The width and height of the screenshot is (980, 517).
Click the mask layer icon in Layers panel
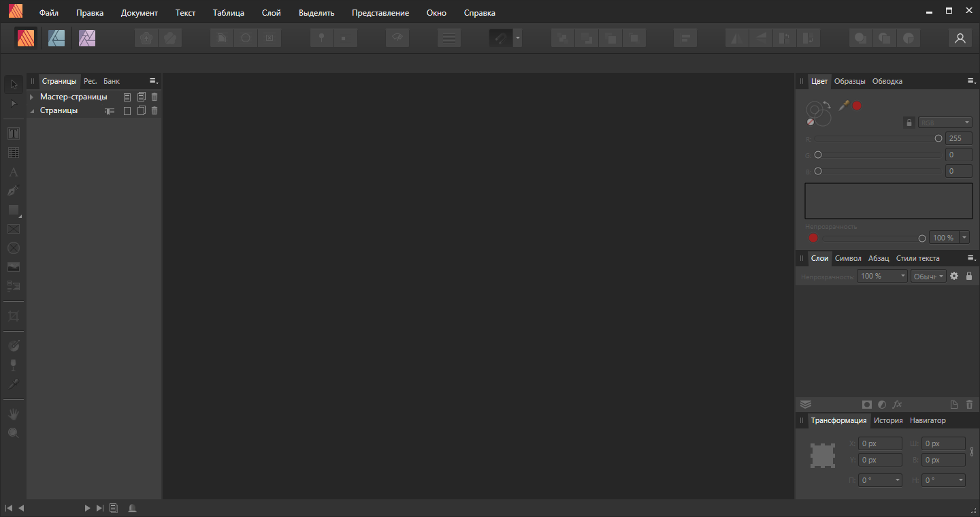point(867,404)
